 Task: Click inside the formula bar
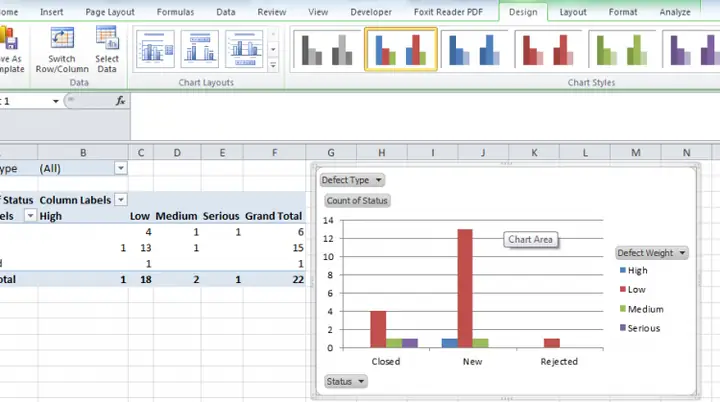tap(425, 117)
